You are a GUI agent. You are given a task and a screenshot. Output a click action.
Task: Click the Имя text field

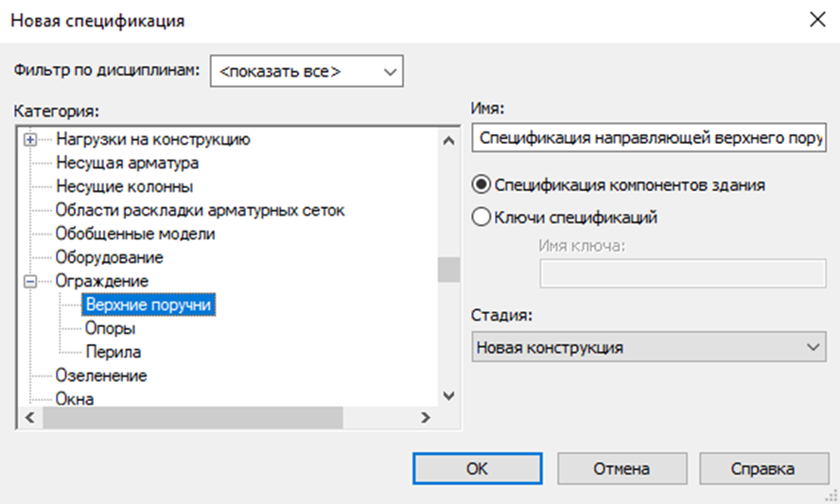pos(649,138)
